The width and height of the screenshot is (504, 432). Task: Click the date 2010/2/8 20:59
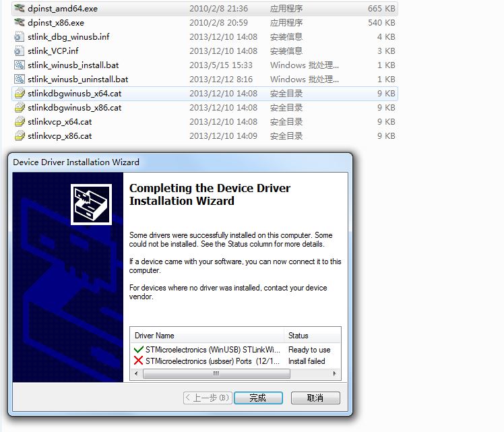pos(218,23)
